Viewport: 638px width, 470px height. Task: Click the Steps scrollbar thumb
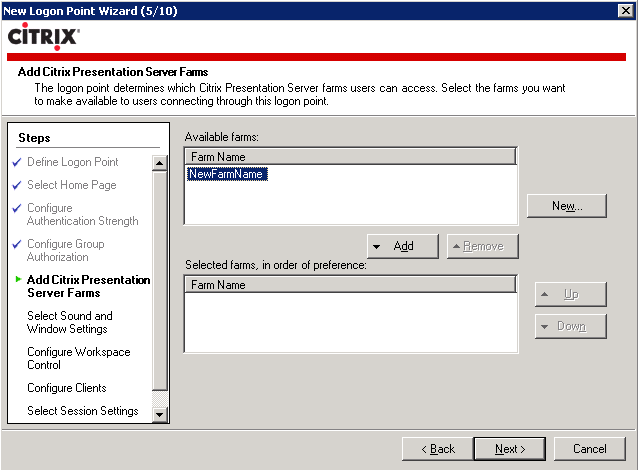pyautogui.click(x=160, y=281)
